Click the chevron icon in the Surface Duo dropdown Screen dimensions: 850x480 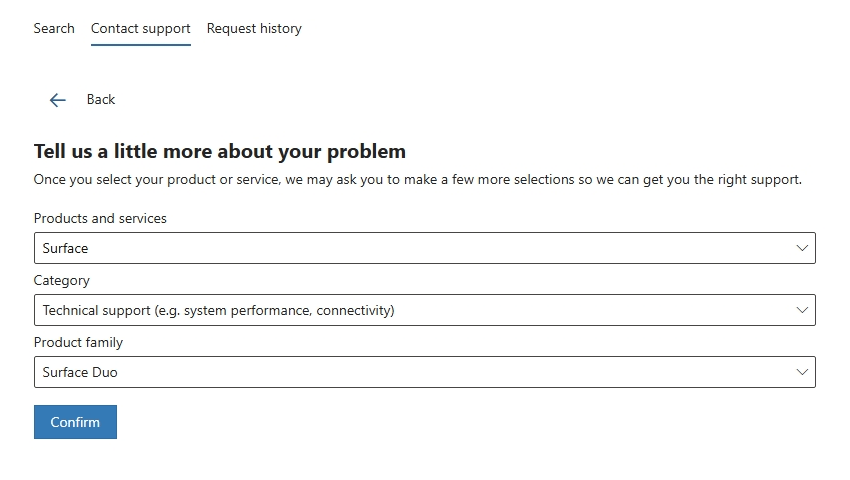click(802, 372)
